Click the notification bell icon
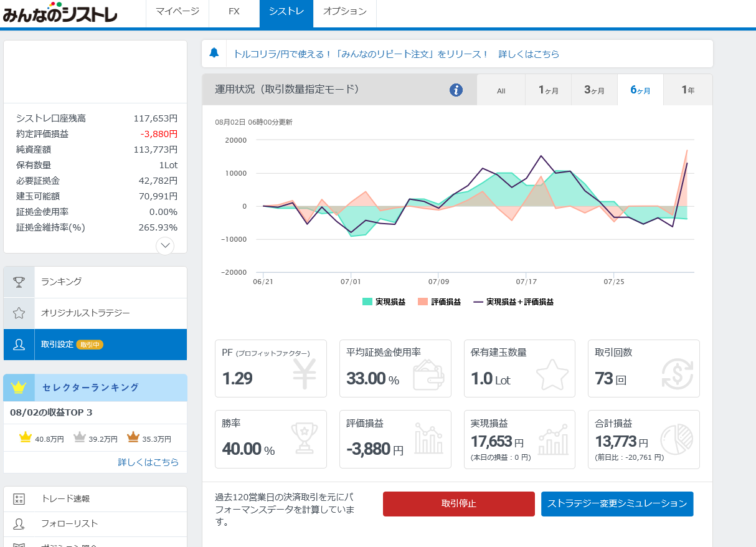This screenshot has width=756, height=547. pos(214,53)
